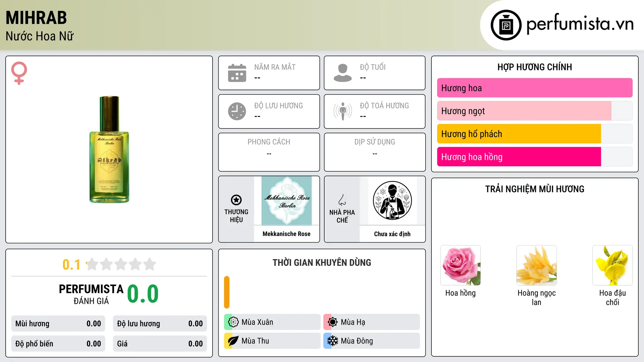Select the Mùa Thu season button
This screenshot has width=644, height=362.
coord(272,341)
